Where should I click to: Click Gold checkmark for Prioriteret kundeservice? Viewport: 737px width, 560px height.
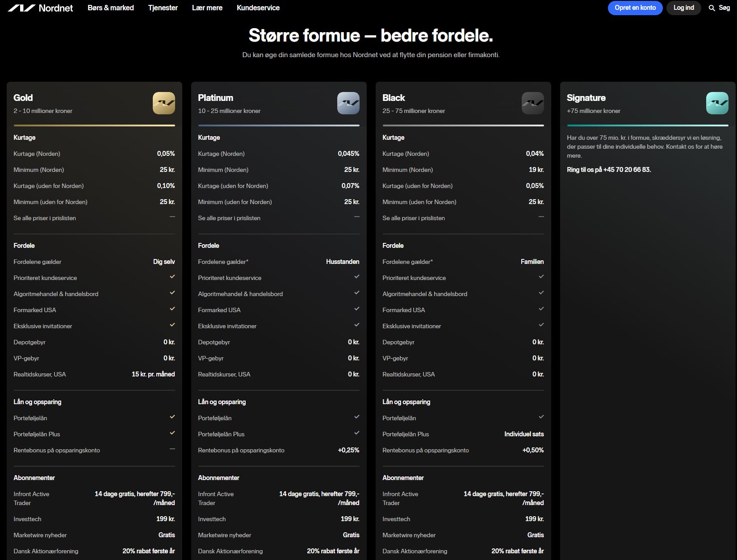point(172,277)
